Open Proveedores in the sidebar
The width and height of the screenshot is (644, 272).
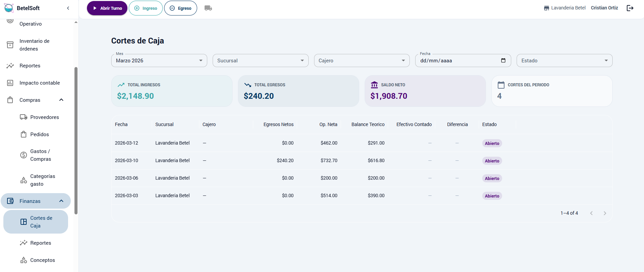[x=44, y=117]
